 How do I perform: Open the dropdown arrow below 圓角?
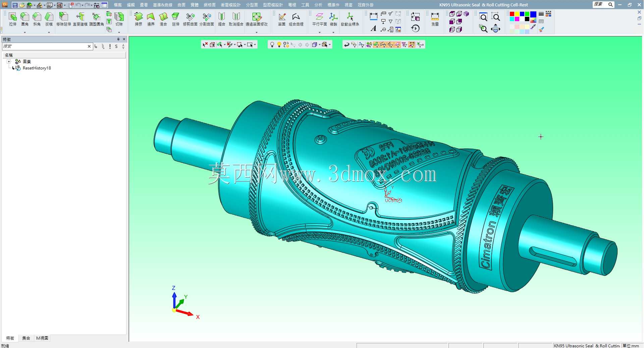coord(25,32)
